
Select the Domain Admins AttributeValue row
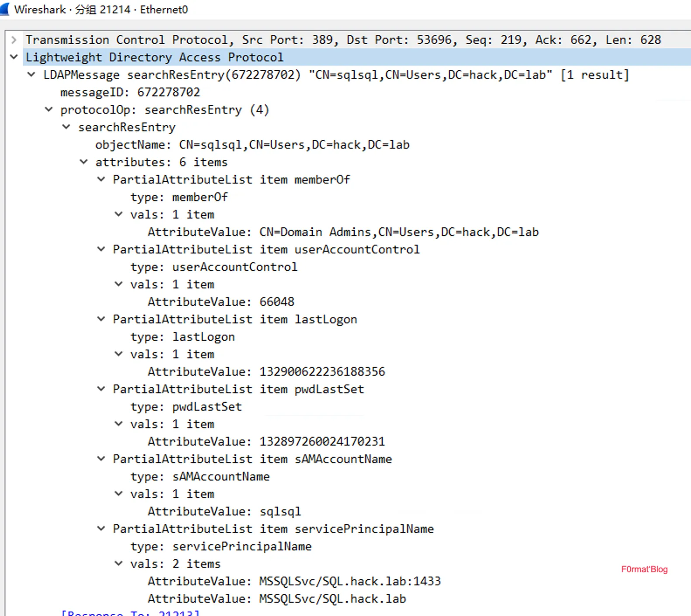tap(343, 232)
